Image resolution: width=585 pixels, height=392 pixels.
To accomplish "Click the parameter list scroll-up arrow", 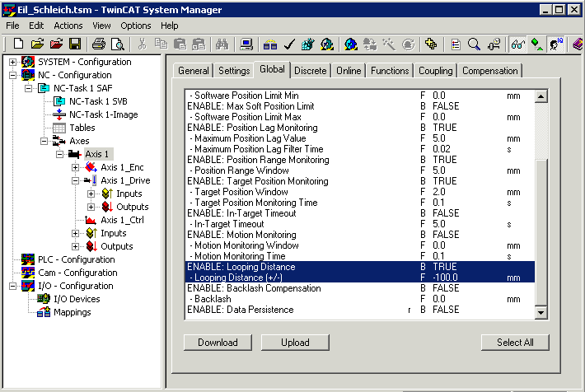I will point(541,96).
